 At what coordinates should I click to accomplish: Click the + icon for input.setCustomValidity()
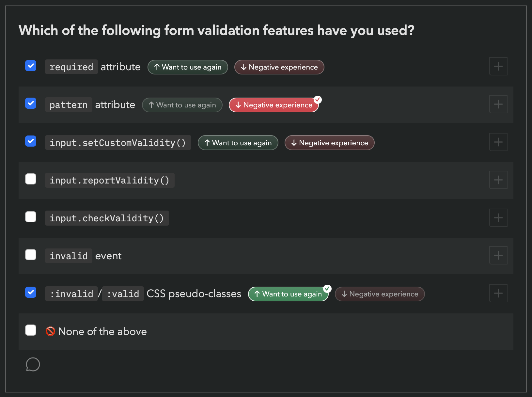click(498, 142)
